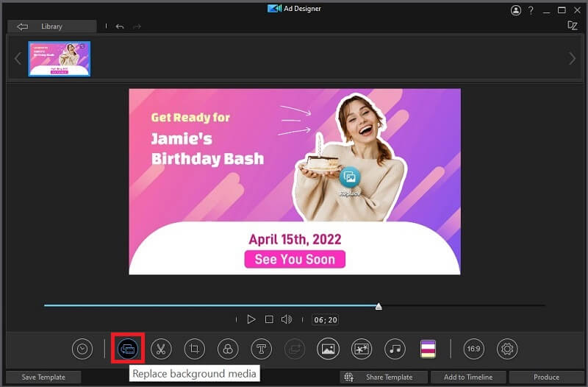Open the color filter circles tool
This screenshot has width=588, height=387.
[x=228, y=348]
